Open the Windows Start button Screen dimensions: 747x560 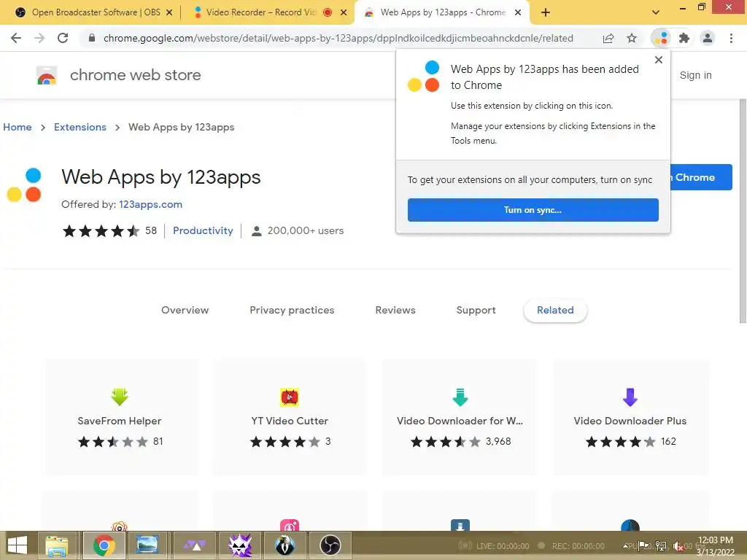[x=18, y=545]
